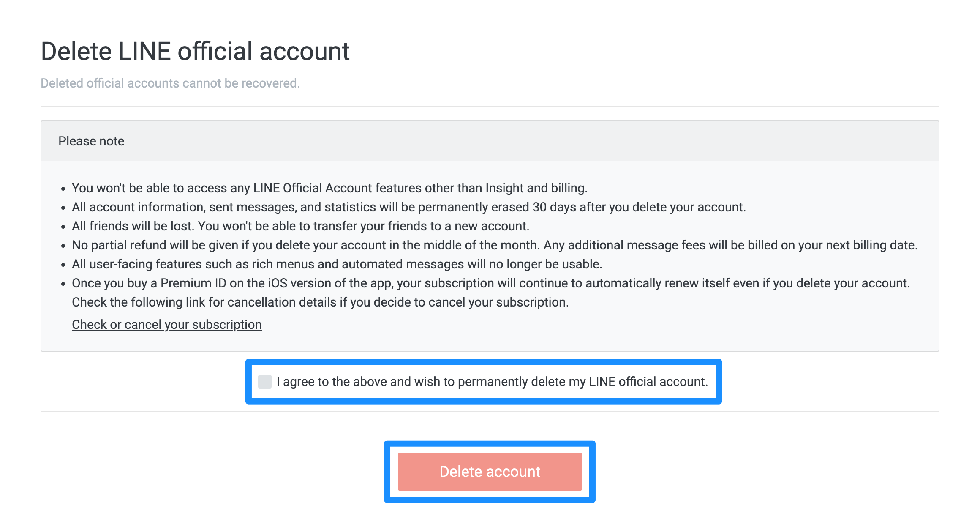Click the 'Delete LINE official account' page heading
Image resolution: width=980 pixels, height=531 pixels.
click(195, 51)
